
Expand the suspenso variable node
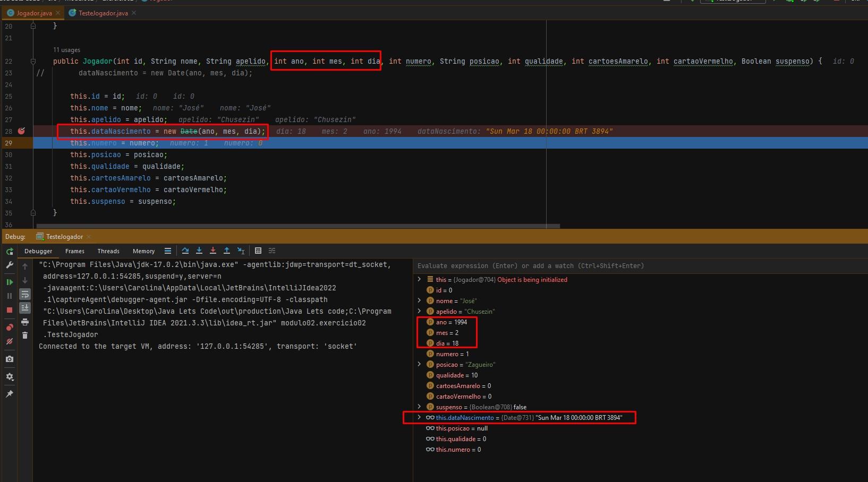pyautogui.click(x=419, y=407)
